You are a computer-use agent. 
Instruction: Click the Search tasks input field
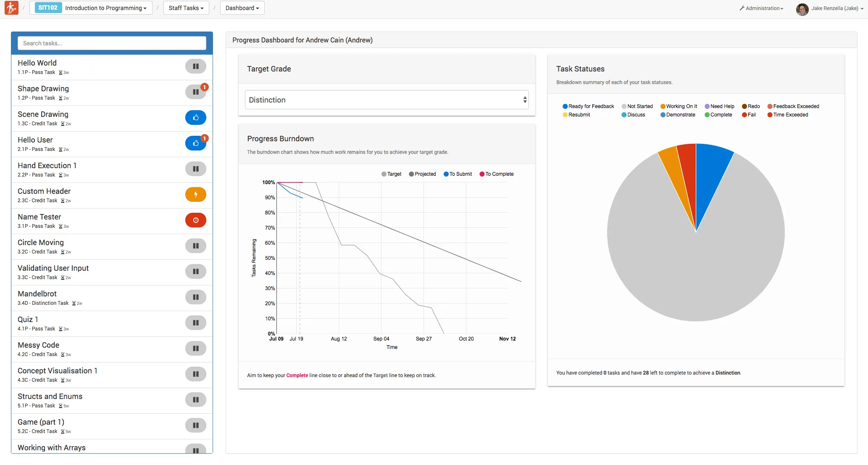tap(112, 43)
